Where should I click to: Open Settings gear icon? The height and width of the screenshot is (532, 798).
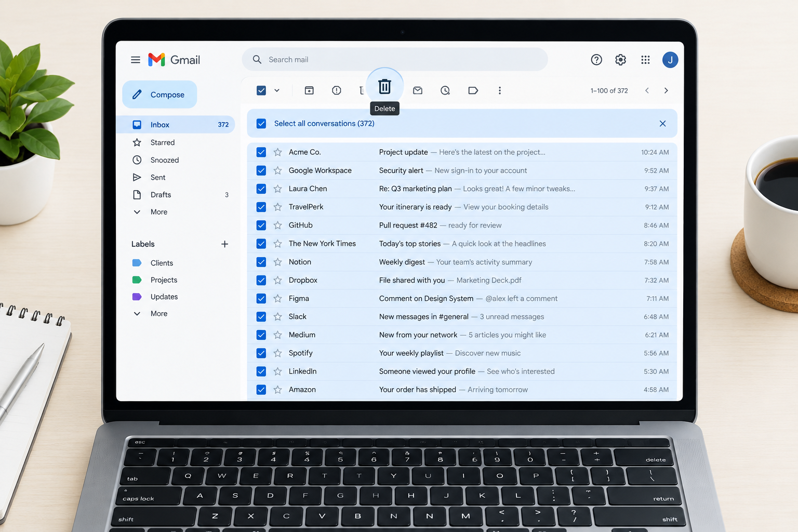[620, 60]
